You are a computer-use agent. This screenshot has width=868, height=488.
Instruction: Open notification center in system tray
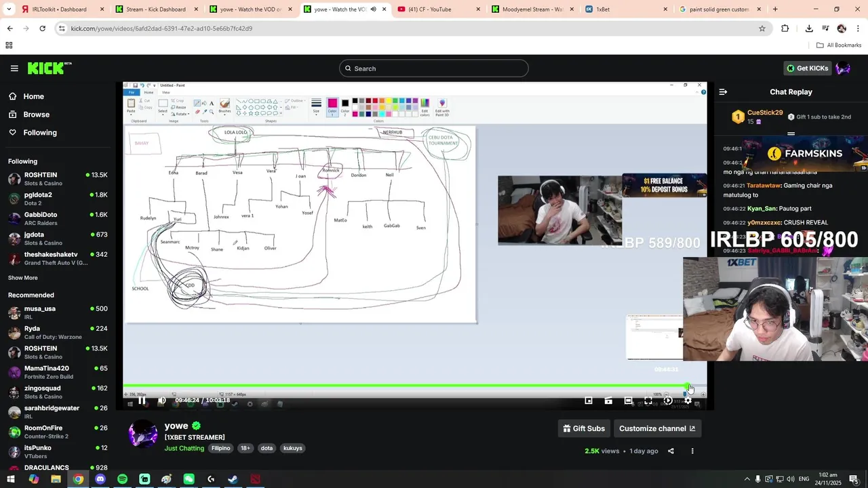click(x=854, y=479)
